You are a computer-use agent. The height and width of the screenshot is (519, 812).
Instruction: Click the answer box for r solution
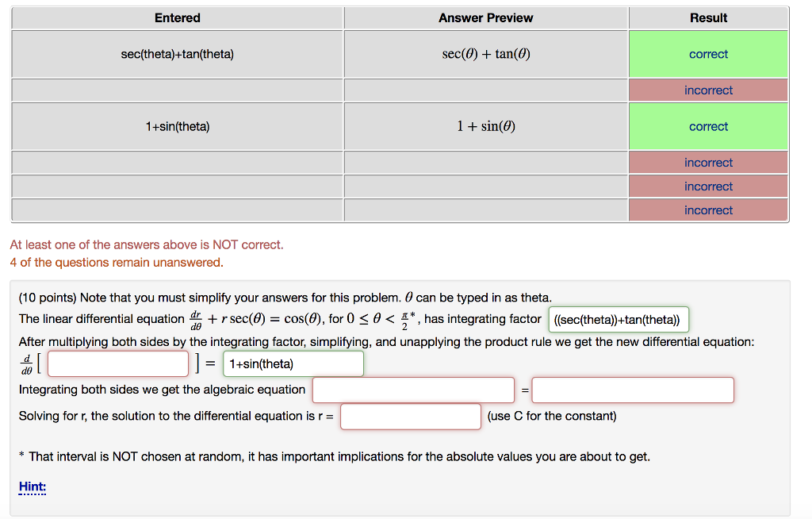point(410,416)
